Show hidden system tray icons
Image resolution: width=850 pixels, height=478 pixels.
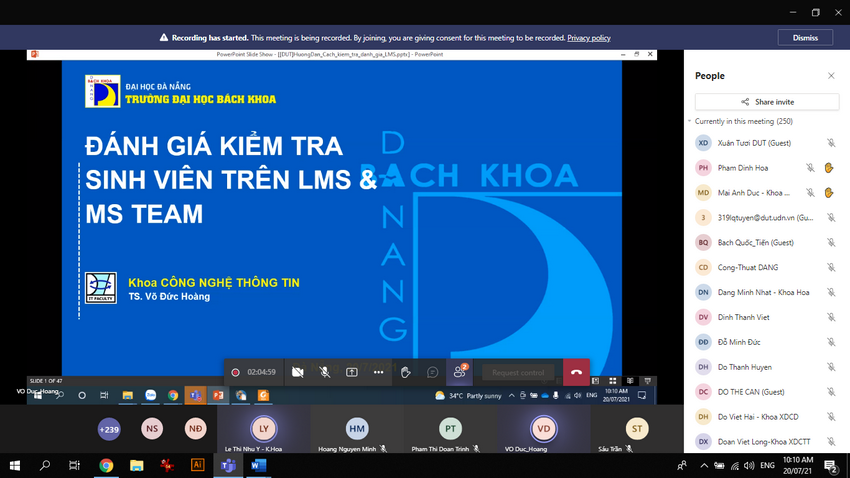click(704, 466)
